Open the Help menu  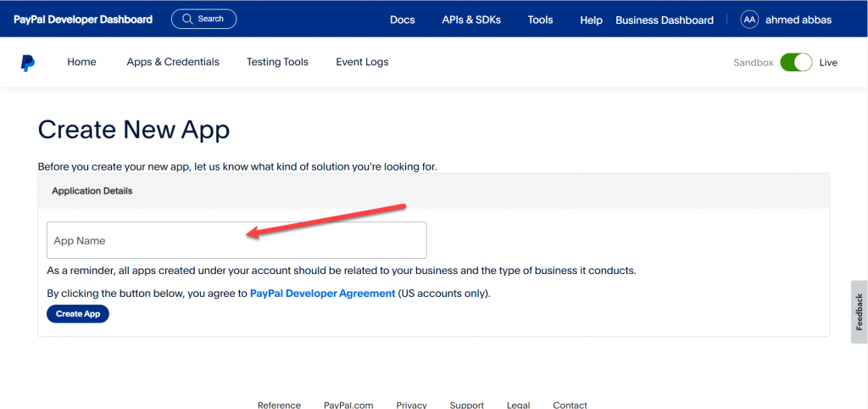[591, 20]
